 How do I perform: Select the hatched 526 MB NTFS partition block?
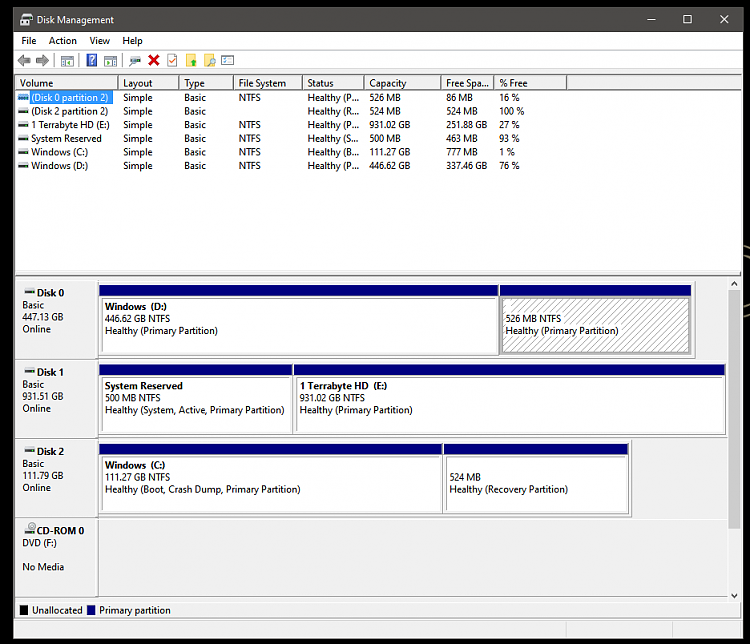click(x=596, y=320)
